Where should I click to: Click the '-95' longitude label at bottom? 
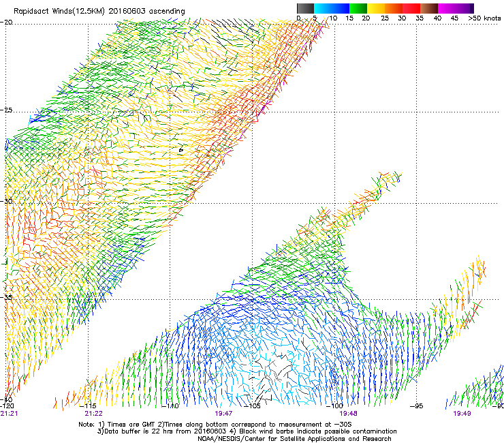pyautogui.click(x=417, y=406)
